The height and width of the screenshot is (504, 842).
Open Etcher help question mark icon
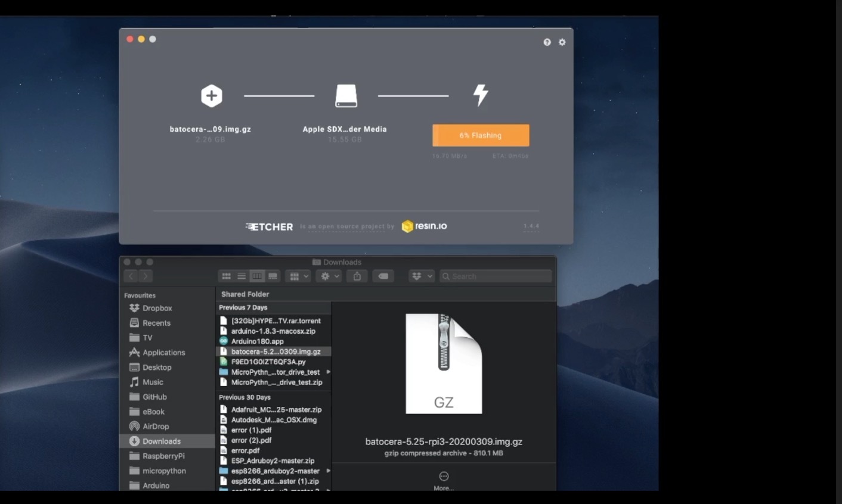pos(547,42)
